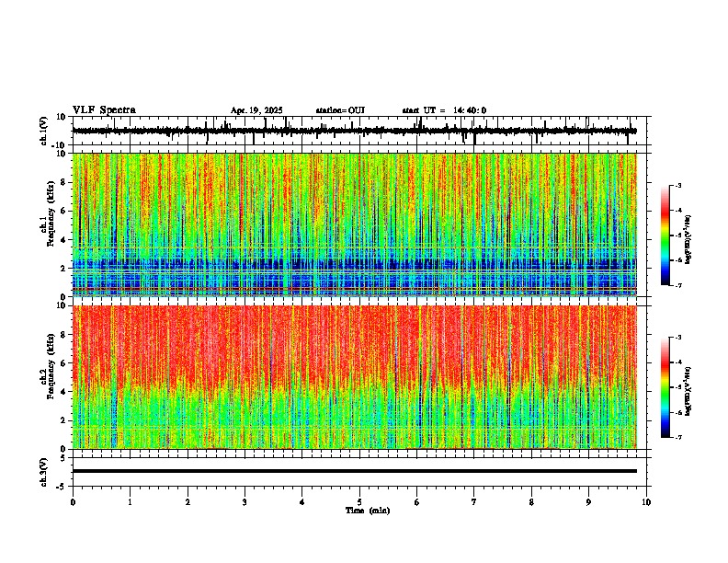Click the ch.1 voltage waveform trace

pyautogui.click(x=354, y=131)
